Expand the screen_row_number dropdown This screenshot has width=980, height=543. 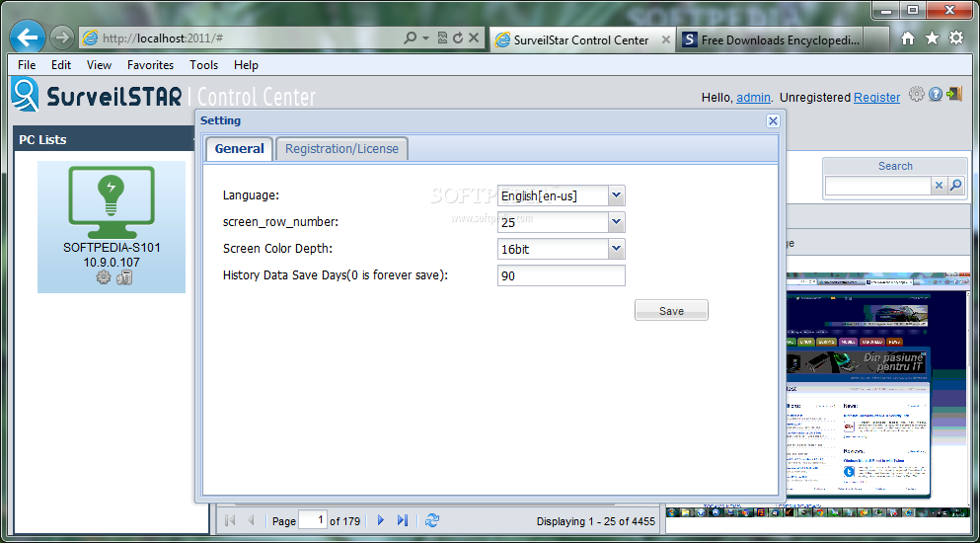[x=616, y=222]
